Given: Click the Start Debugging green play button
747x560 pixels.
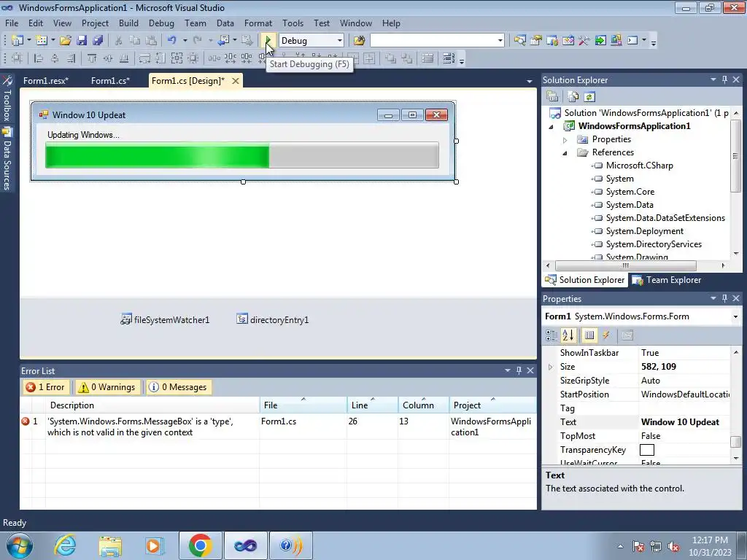Looking at the screenshot, I should pos(268,41).
